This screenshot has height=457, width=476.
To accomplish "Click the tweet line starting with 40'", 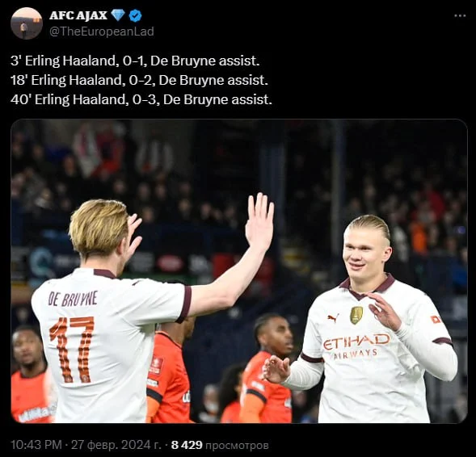I will tap(141, 100).
